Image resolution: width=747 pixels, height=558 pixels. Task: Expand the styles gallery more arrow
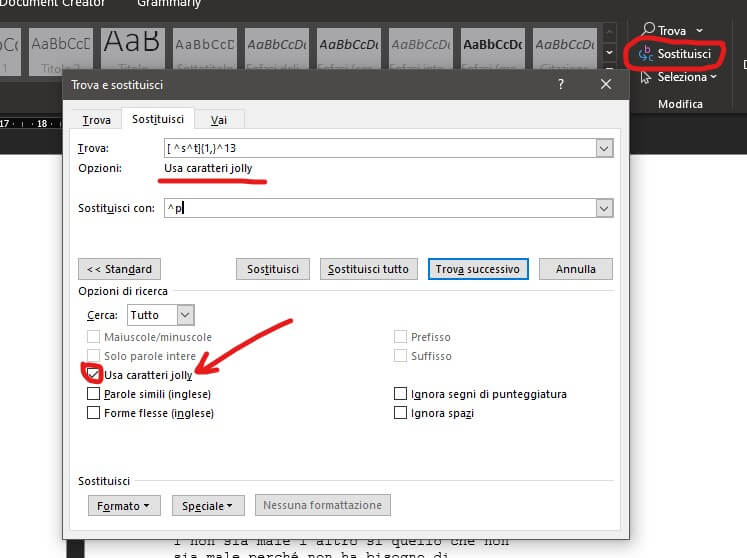point(610,52)
